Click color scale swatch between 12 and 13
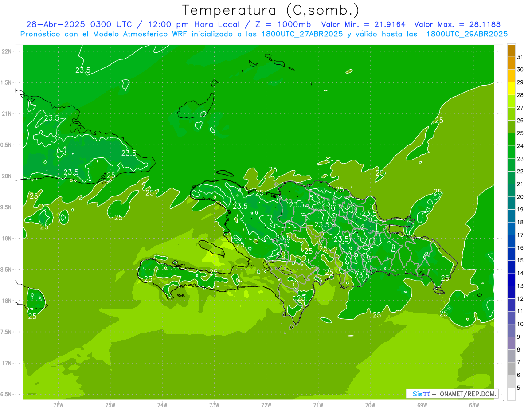 [511, 292]
